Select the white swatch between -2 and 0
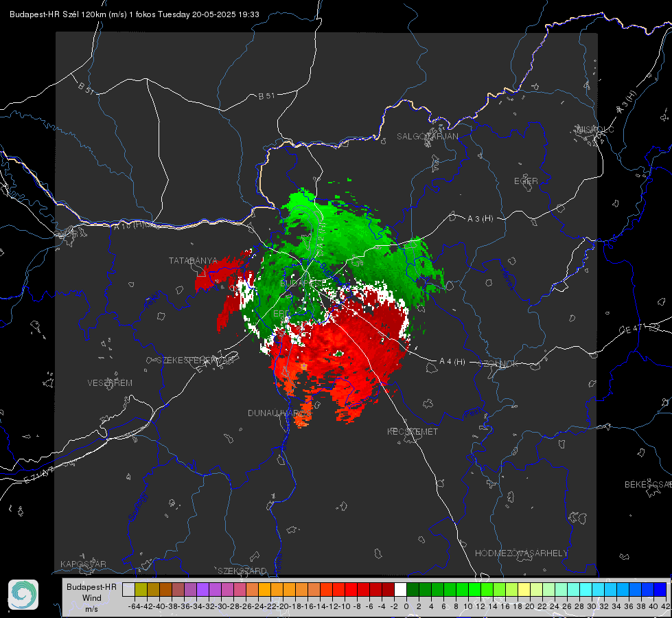This screenshot has width=672, height=618. pos(400,589)
